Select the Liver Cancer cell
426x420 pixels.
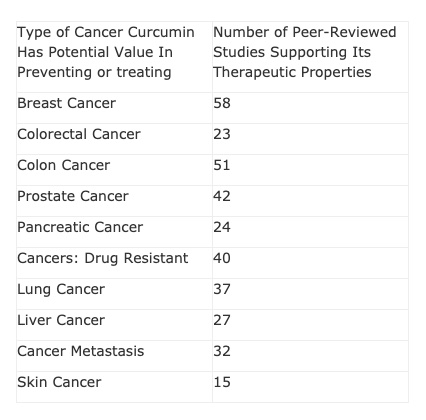point(61,320)
